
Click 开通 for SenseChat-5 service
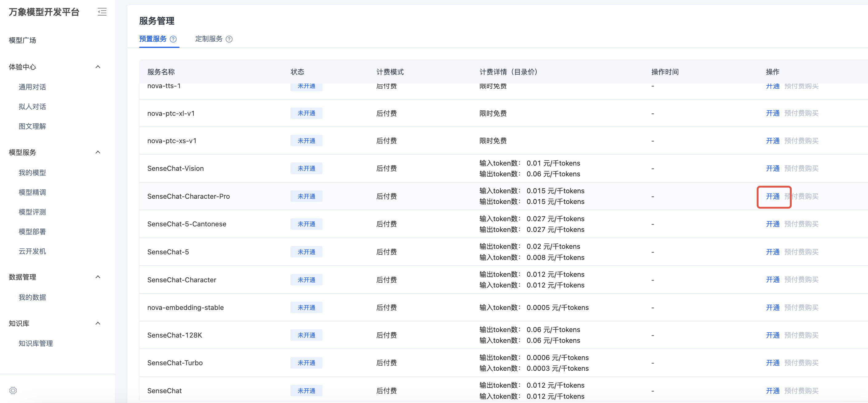(773, 252)
